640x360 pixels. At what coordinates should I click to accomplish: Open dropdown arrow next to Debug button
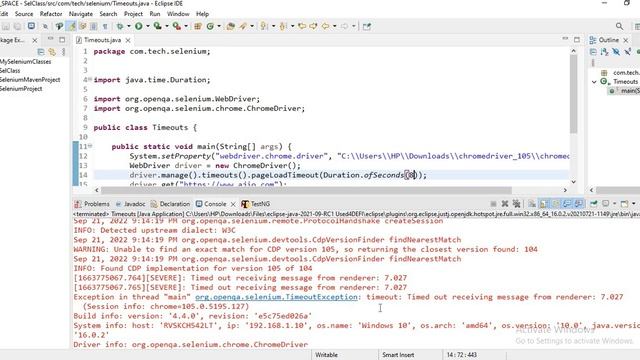click(x=129, y=26)
